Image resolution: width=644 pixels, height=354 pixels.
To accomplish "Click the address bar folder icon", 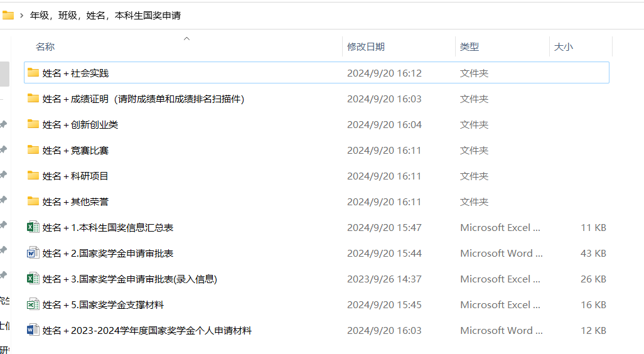I will click(8, 15).
